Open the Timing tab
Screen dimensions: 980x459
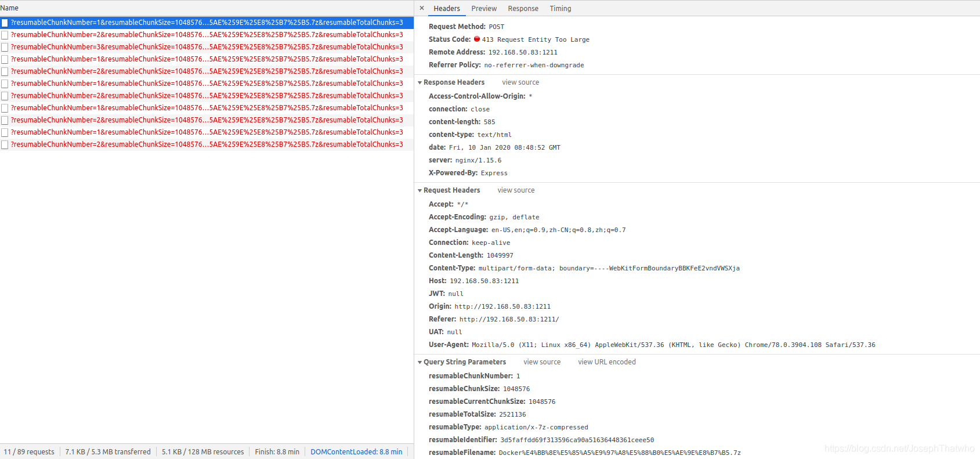[560, 8]
